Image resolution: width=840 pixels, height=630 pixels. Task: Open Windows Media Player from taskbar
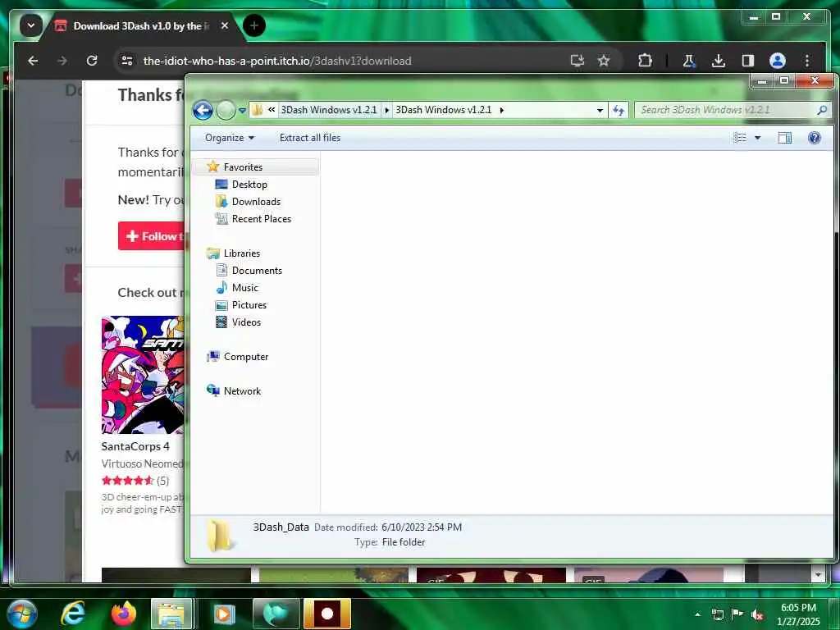tap(224, 614)
